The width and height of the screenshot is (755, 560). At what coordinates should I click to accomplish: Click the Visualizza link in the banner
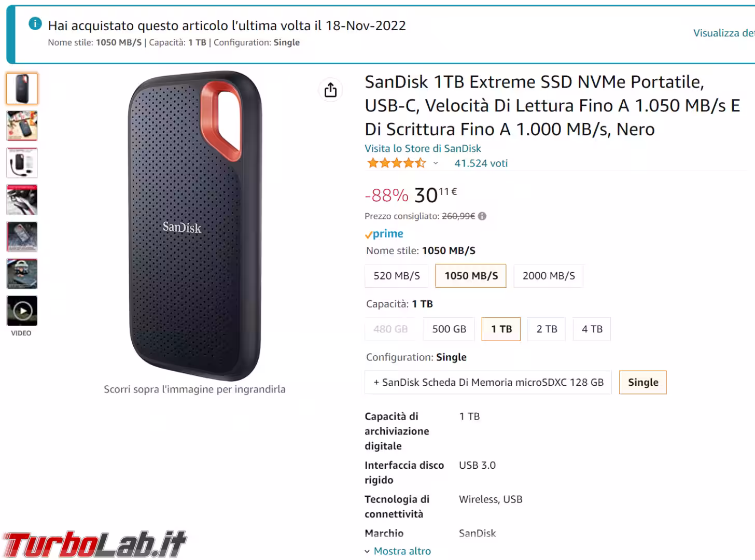[x=723, y=33]
